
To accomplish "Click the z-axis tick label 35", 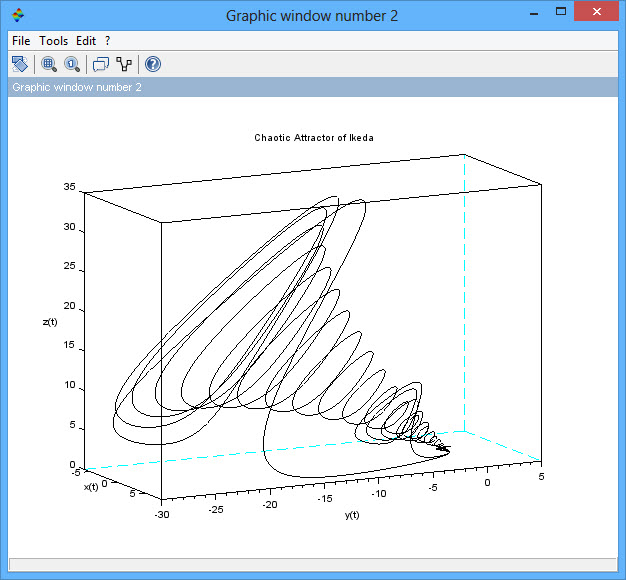I will (x=69, y=186).
